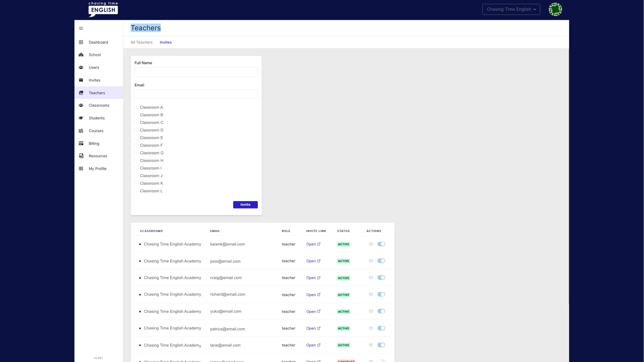Click the Courses books icon
This screenshot has height=362, width=644.
[x=81, y=131]
